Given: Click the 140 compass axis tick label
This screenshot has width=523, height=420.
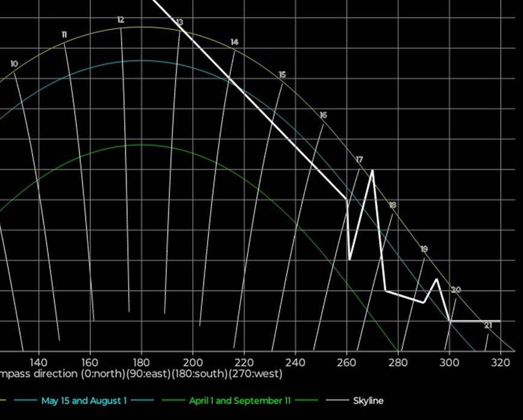Looking at the screenshot, I should (39, 362).
